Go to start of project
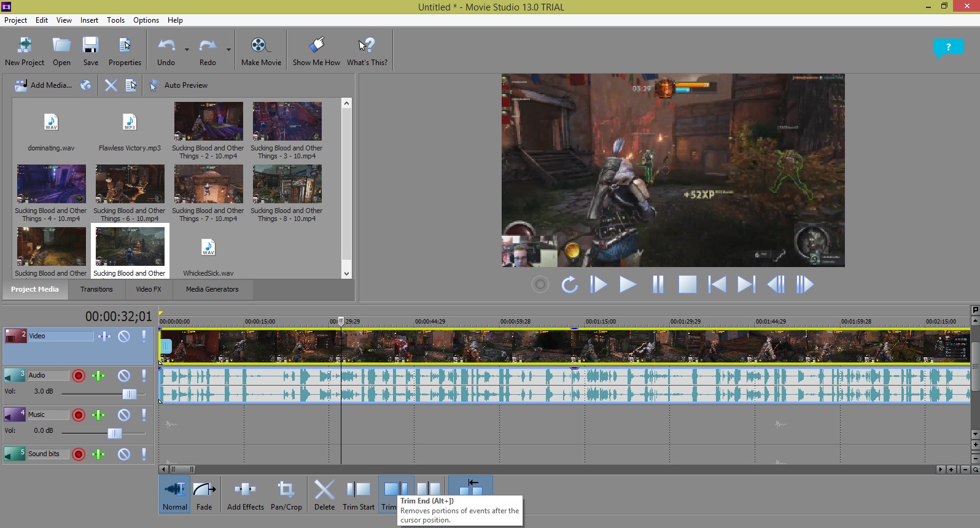Image resolution: width=980 pixels, height=528 pixels. (717, 284)
